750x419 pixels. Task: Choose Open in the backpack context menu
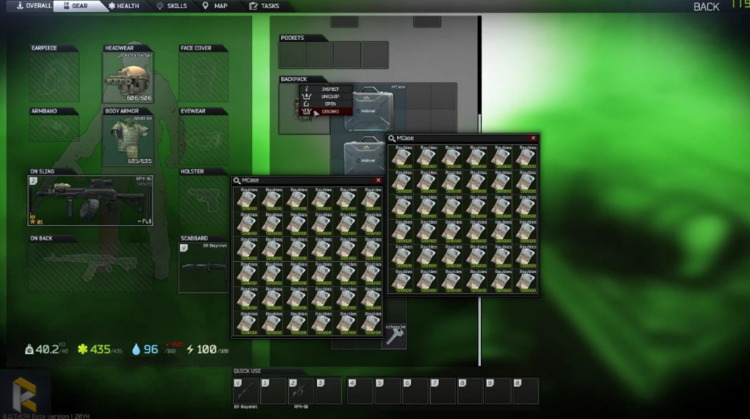click(x=326, y=104)
